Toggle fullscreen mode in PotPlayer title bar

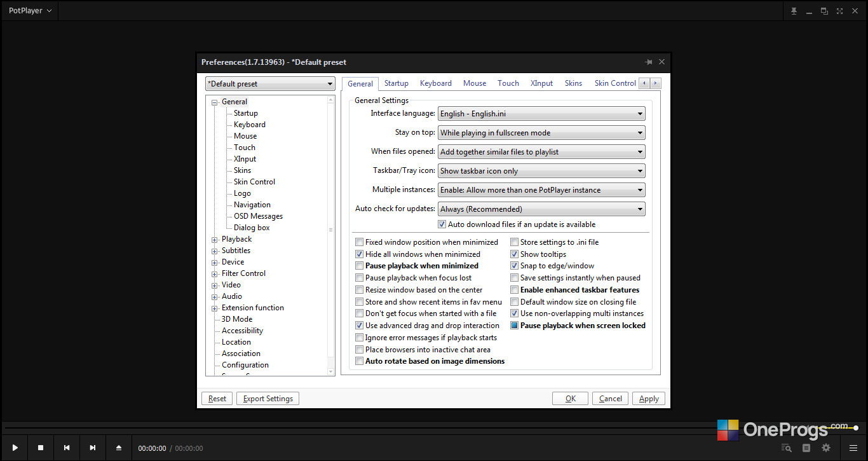point(839,11)
